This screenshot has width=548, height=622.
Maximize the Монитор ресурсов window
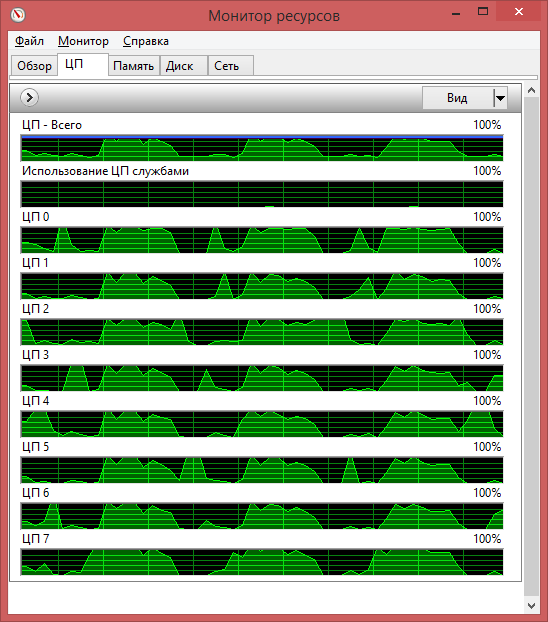(483, 12)
